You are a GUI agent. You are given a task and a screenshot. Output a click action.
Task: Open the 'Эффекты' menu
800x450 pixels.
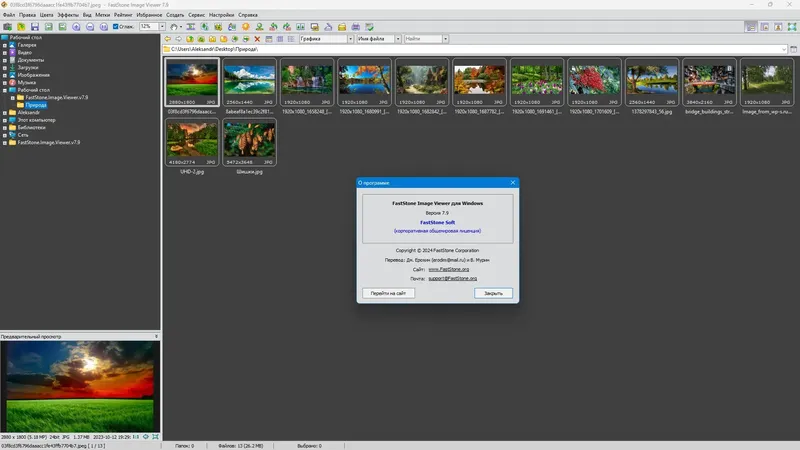68,16
